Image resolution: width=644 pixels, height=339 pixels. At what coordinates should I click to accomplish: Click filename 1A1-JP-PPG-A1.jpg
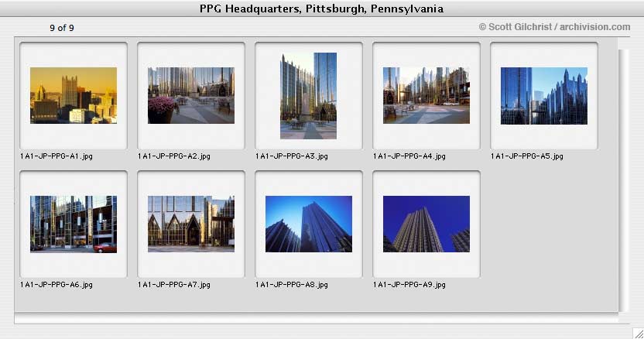click(x=57, y=156)
